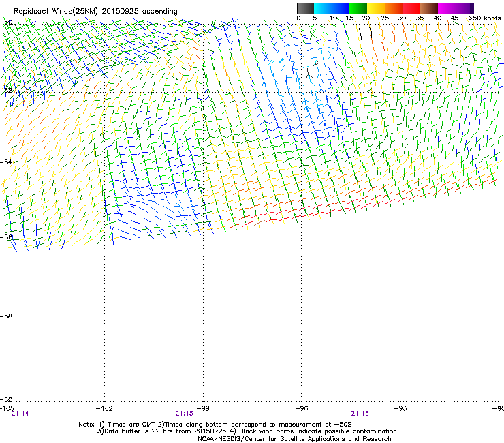Click the -60 latitude axis label
504x443 pixels.
(x=6, y=399)
